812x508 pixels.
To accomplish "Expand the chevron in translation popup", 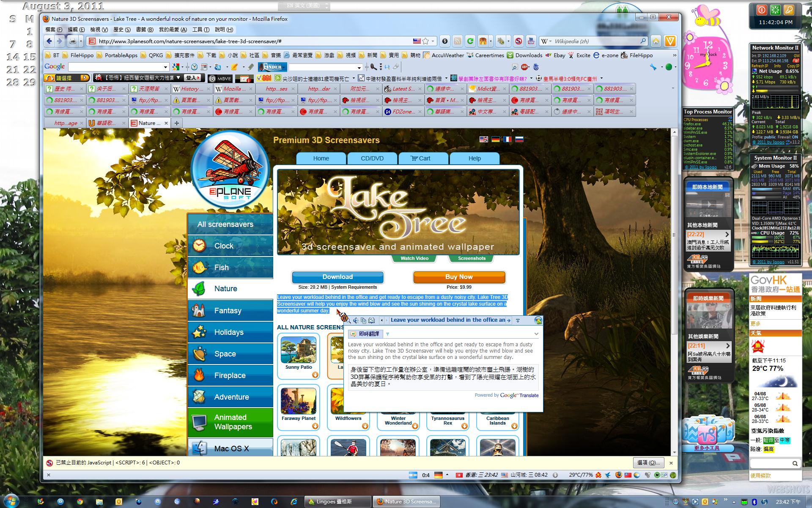I will [x=536, y=334].
